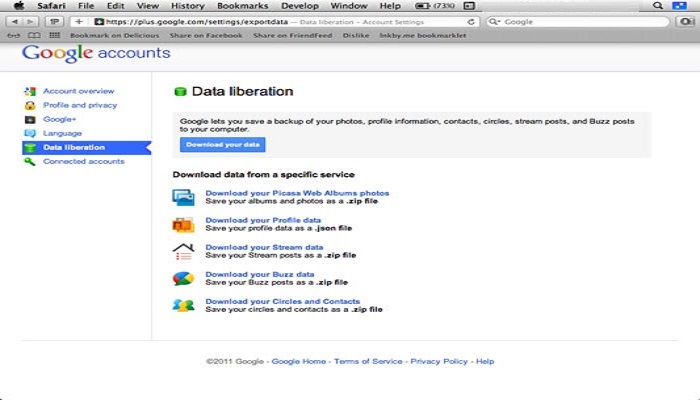The width and height of the screenshot is (700, 400).
Task: Click the green database icon in sidebar
Action: click(x=30, y=148)
